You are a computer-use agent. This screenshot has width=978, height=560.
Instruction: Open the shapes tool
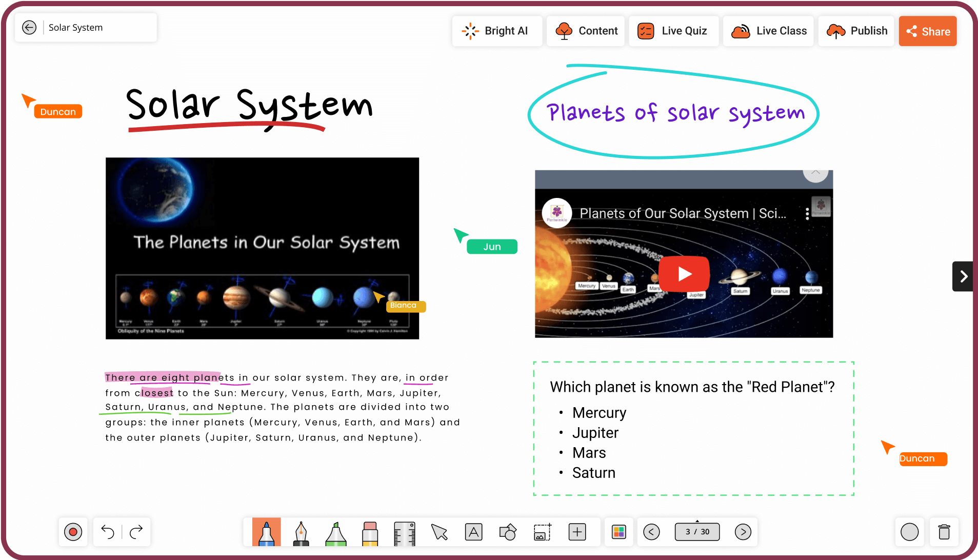[x=508, y=532]
